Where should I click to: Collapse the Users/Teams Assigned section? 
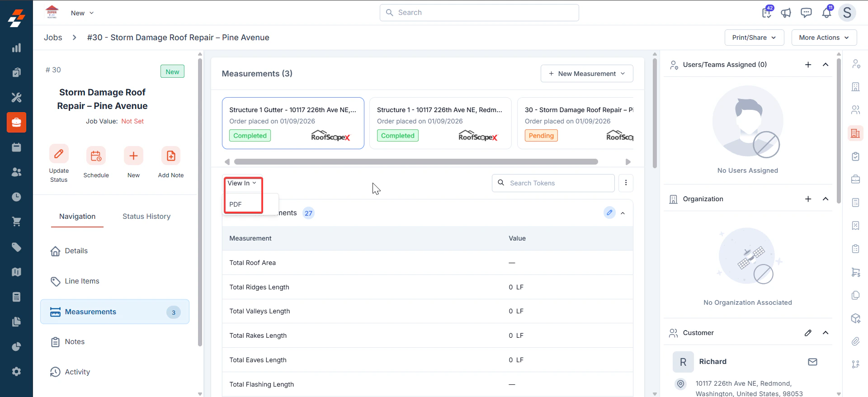(826, 65)
